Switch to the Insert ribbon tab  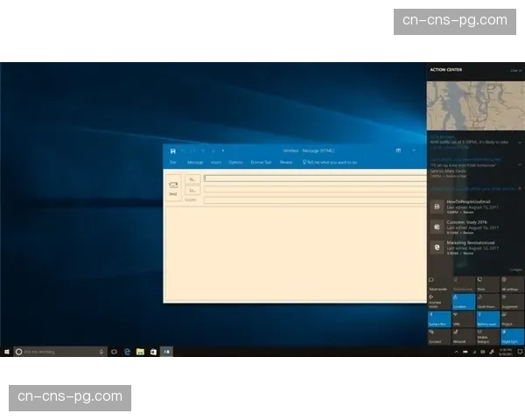(x=216, y=162)
